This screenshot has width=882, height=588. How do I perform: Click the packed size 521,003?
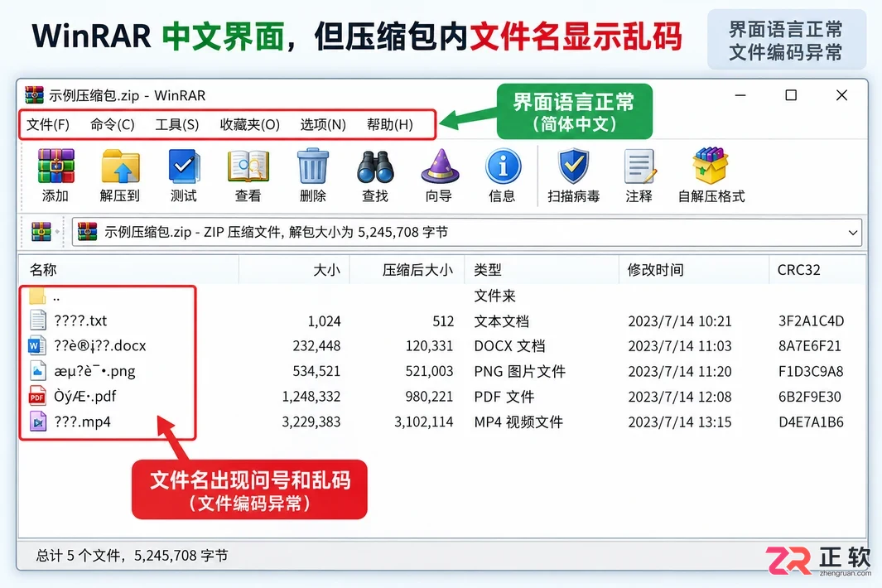pyautogui.click(x=429, y=371)
